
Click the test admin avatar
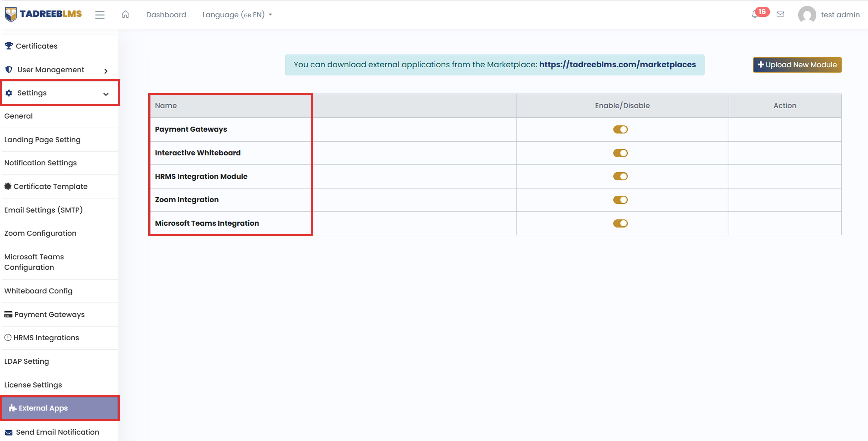click(807, 15)
